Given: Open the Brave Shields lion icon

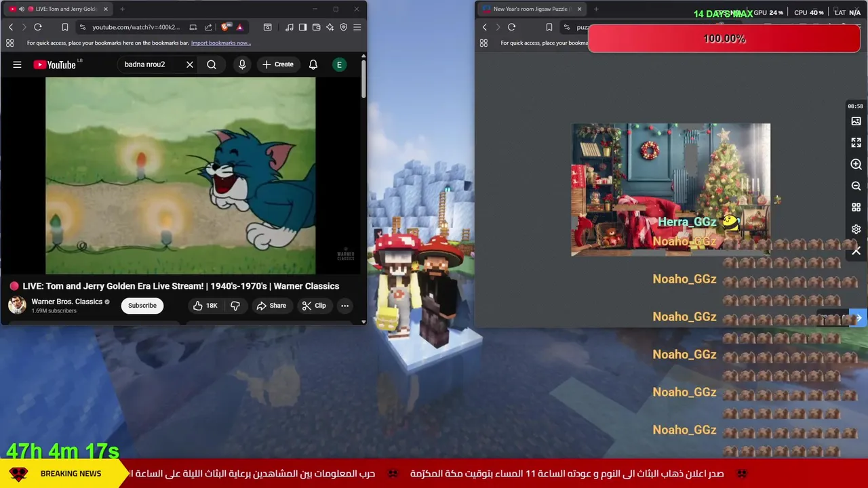Looking at the screenshot, I should tap(226, 27).
